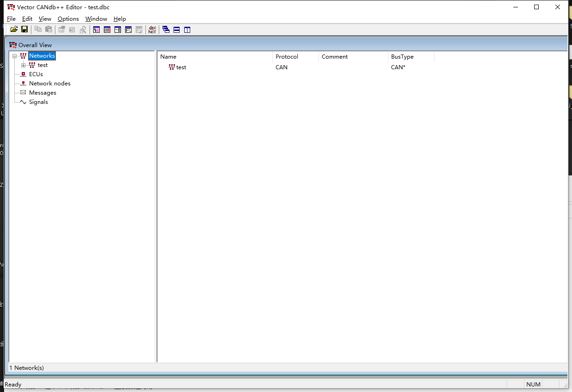572x392 pixels.
Task: Click the CAN* BusType cell
Action: pos(398,67)
